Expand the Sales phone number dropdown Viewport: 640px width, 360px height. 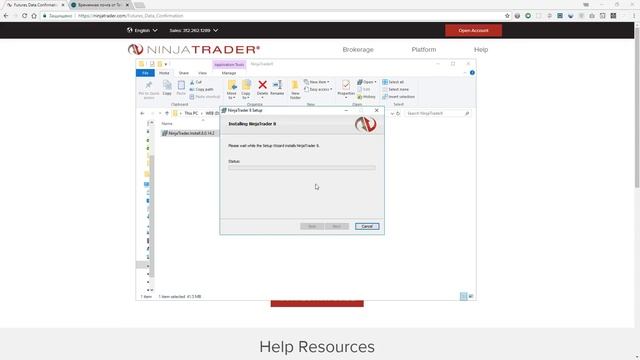click(193, 30)
